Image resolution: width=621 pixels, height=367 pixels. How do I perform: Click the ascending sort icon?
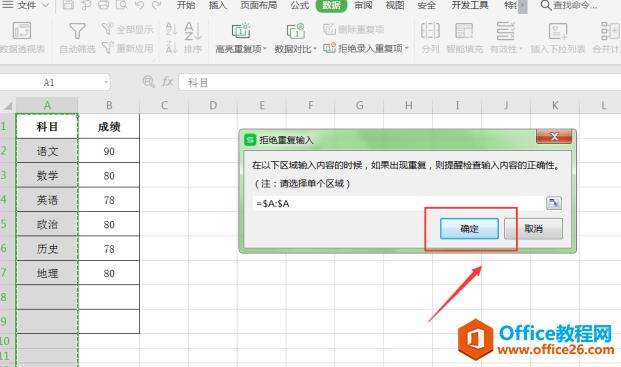(171, 29)
